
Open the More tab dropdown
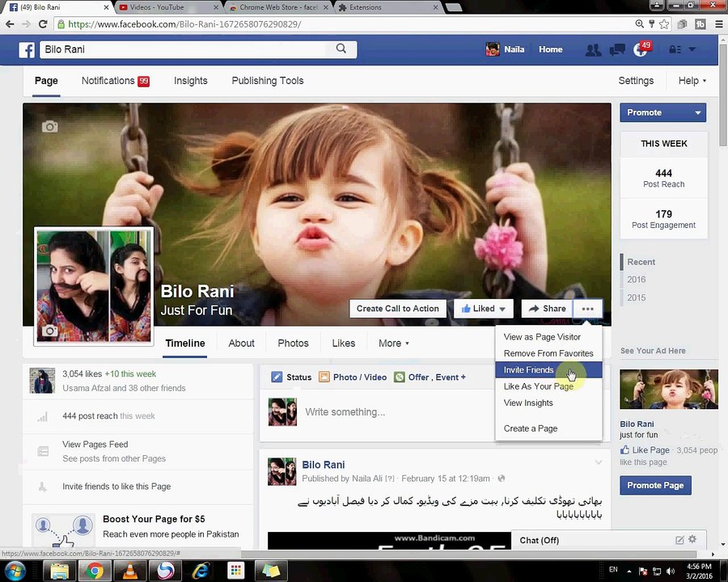point(394,344)
